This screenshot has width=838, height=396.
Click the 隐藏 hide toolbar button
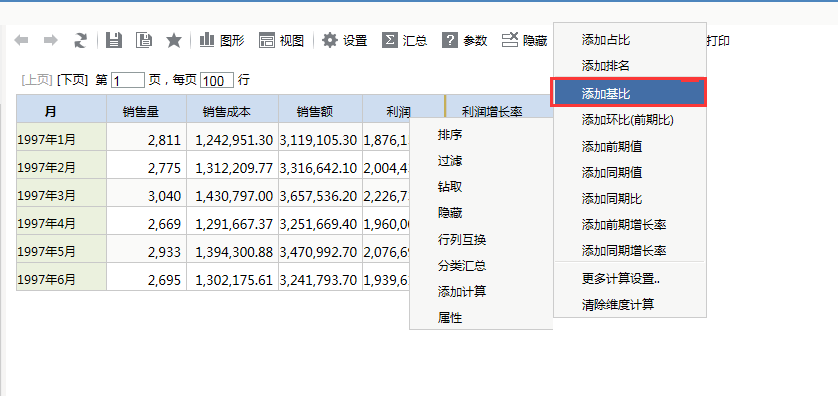pyautogui.click(x=525, y=41)
